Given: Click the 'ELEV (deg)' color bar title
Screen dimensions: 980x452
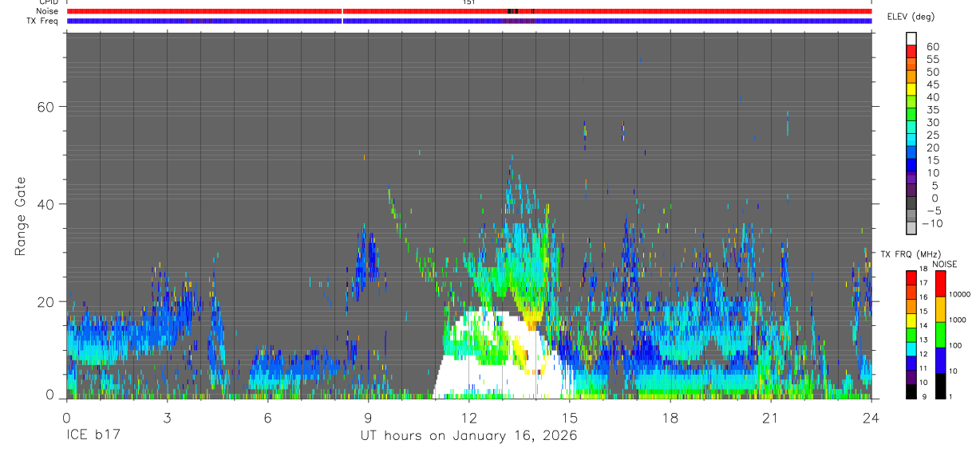Looking at the screenshot, I should tap(911, 17).
